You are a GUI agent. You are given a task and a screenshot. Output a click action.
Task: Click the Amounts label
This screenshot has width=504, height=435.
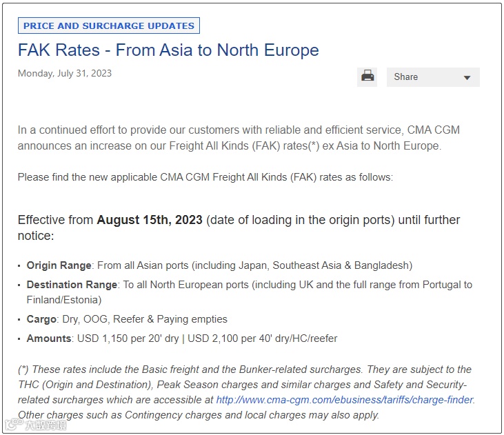[49, 338]
